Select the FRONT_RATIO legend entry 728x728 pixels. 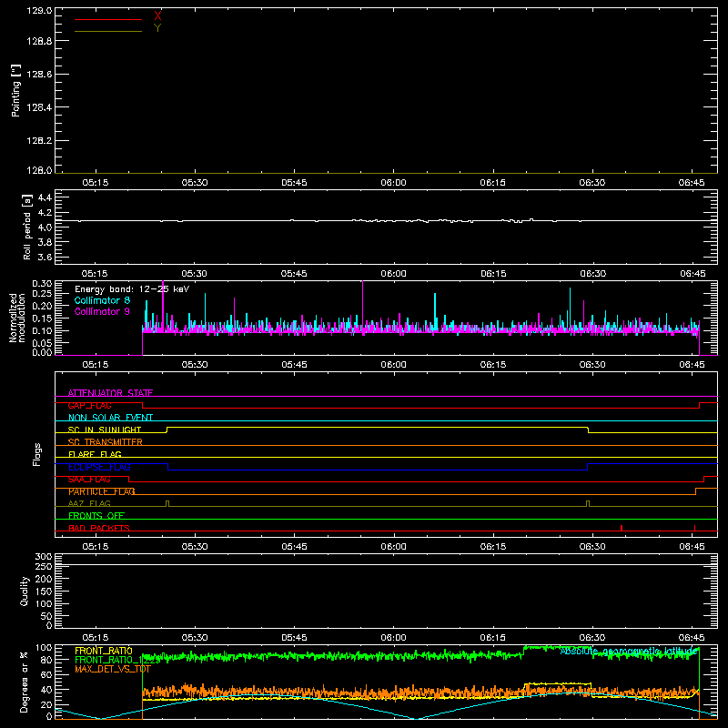[104, 651]
